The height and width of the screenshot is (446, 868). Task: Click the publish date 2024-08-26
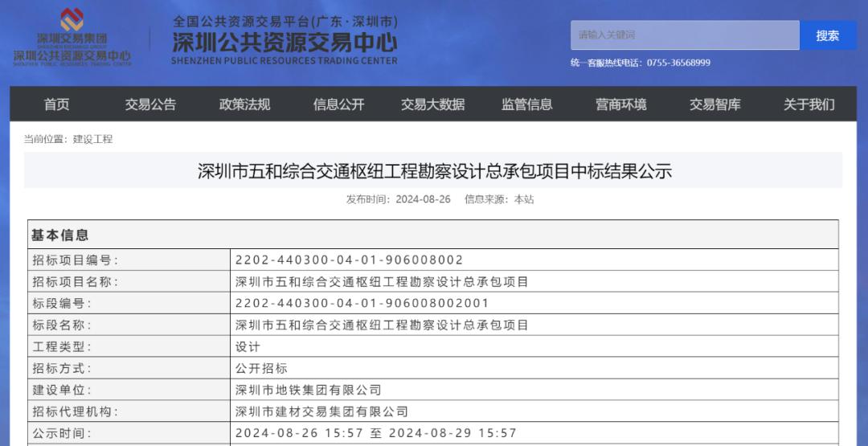[423, 199]
